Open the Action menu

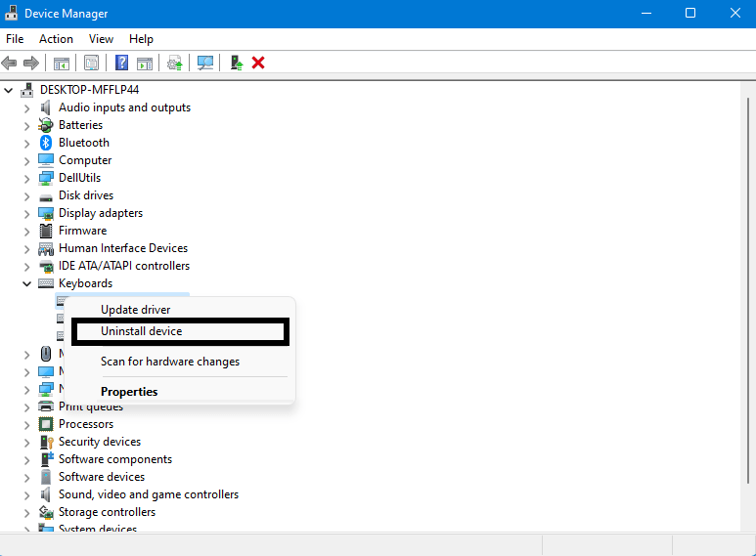pyautogui.click(x=56, y=39)
